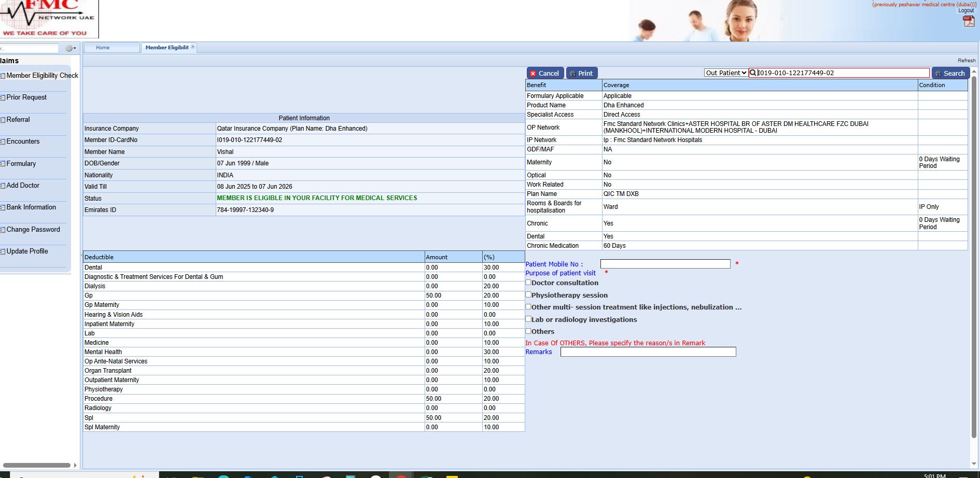The height and width of the screenshot is (478, 980).
Task: Switch to the Home tab
Action: click(103, 48)
